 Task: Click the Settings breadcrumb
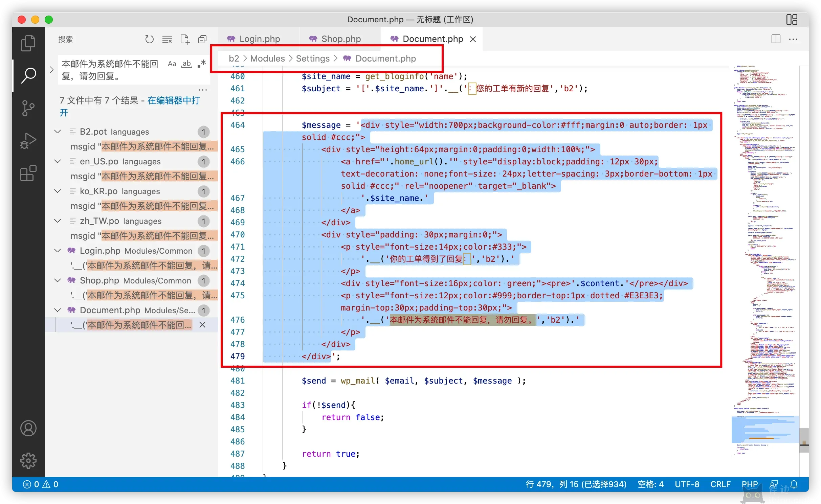tap(313, 59)
